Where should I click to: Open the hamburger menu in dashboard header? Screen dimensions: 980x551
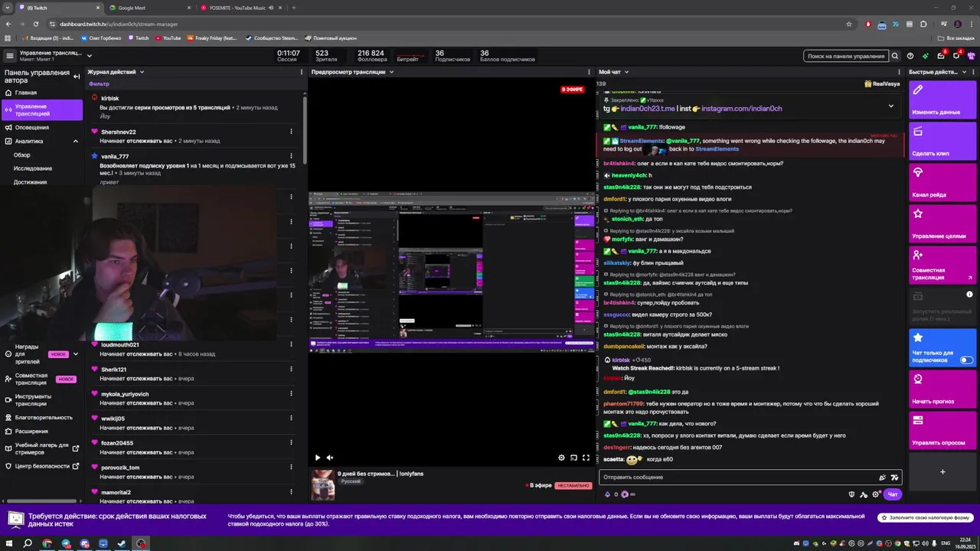[x=9, y=56]
